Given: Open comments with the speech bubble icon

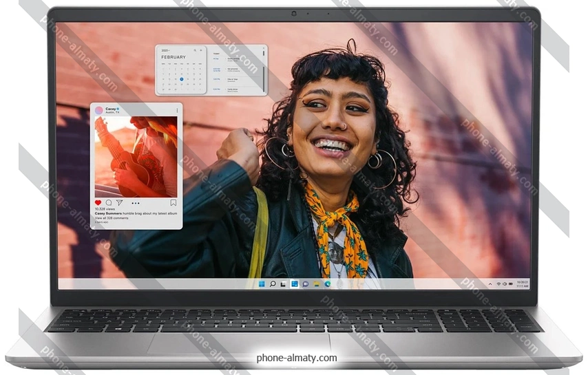Looking at the screenshot, I should click(109, 203).
